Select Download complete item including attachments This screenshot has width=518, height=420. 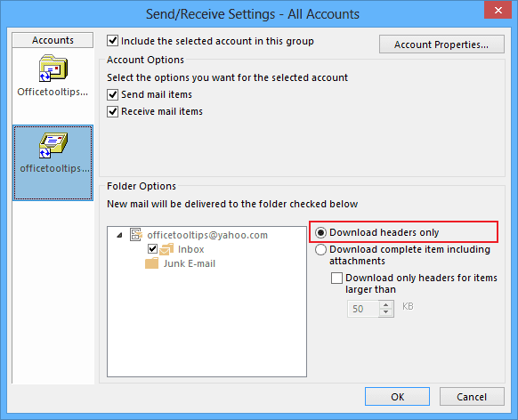[x=320, y=250]
